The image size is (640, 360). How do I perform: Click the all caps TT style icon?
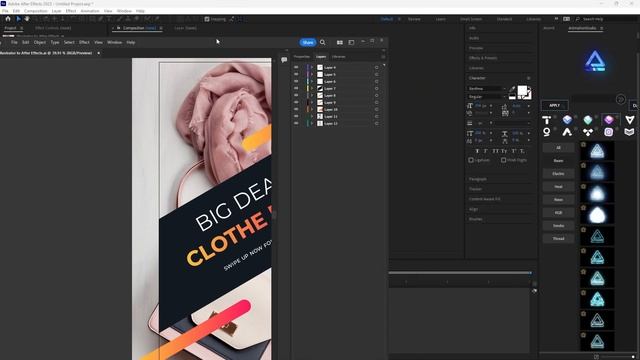point(495,151)
